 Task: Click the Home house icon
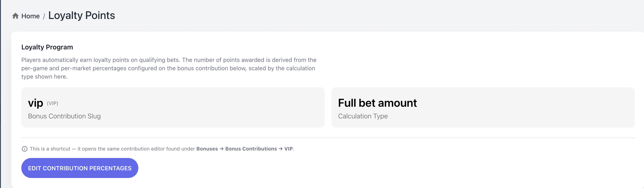[15, 16]
